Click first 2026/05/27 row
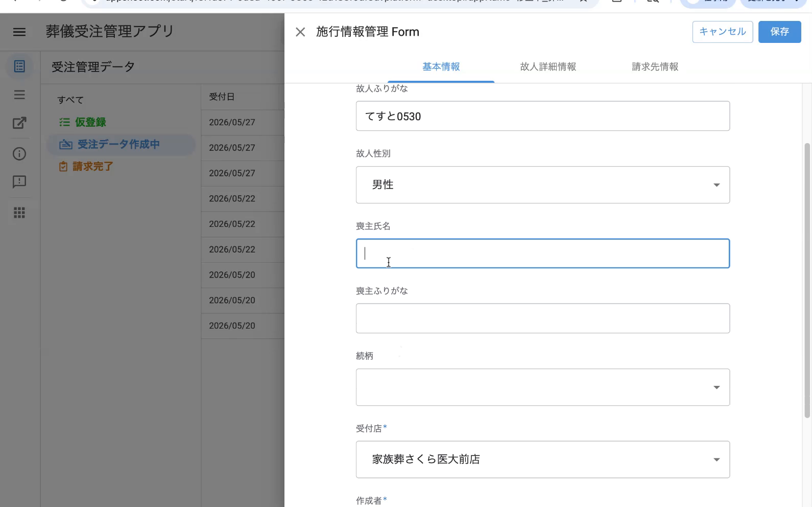The height and width of the screenshot is (507, 812). (243, 123)
